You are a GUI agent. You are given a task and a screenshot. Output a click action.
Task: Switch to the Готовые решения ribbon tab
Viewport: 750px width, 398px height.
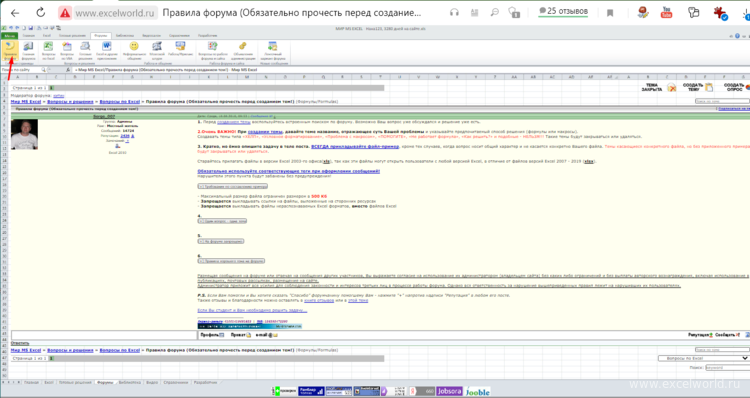[72, 35]
